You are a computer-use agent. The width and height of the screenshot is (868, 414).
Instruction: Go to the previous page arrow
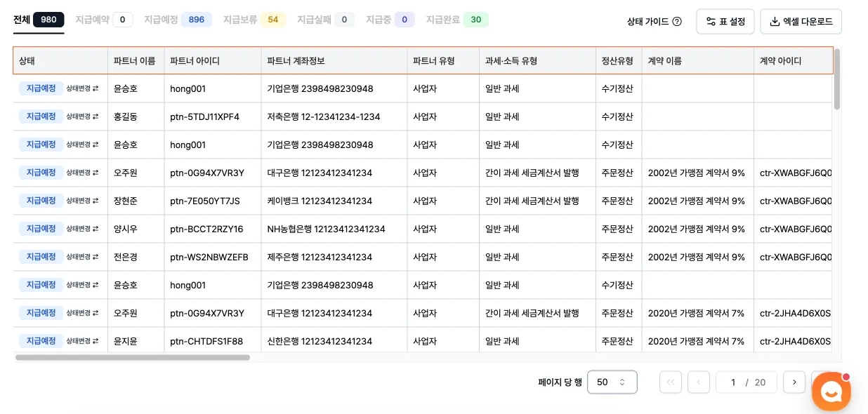click(699, 382)
